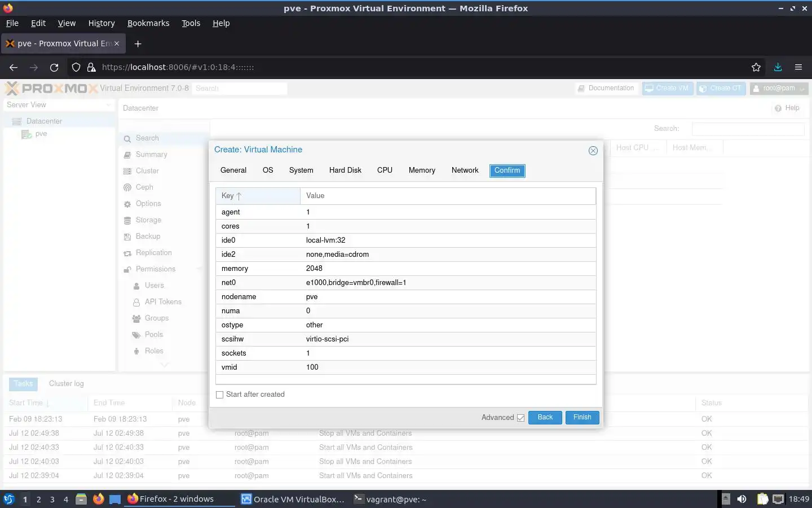
Task: Switch to the Cluster log tab
Action: pos(66,384)
